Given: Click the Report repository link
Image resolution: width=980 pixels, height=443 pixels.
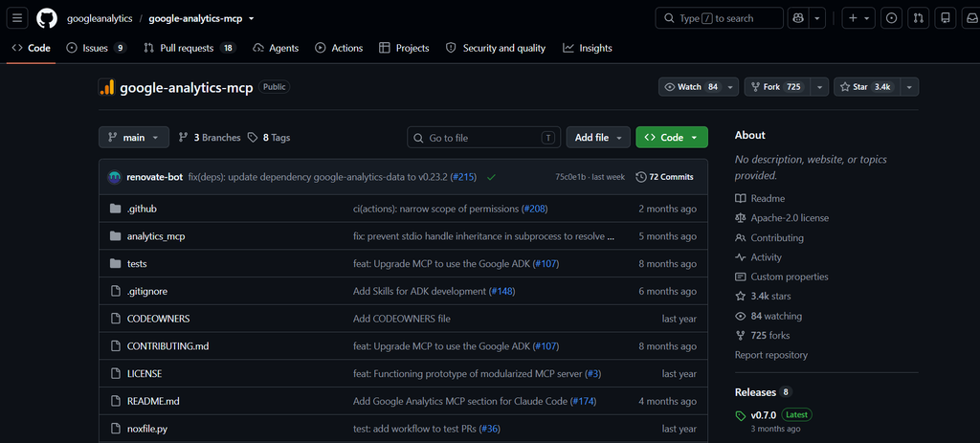Looking at the screenshot, I should [771, 355].
